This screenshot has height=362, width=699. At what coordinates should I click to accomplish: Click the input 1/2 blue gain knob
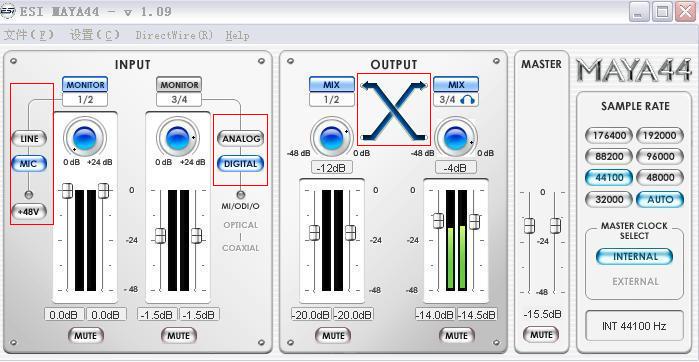coord(85,138)
